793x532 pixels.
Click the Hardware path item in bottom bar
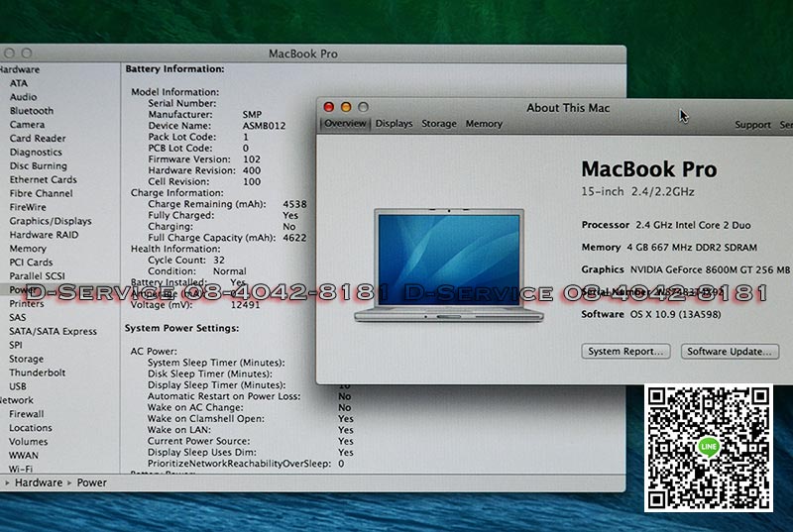(x=39, y=483)
